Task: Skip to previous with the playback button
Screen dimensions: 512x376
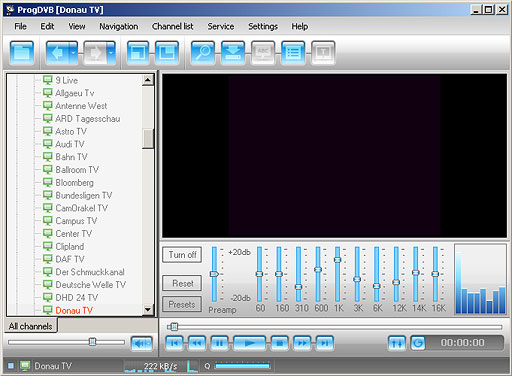Action: [x=174, y=343]
